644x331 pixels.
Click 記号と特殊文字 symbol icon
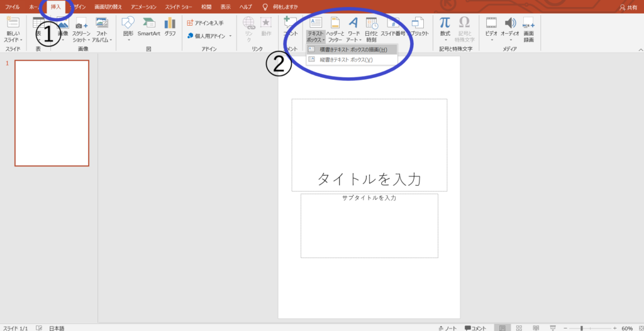(x=465, y=30)
